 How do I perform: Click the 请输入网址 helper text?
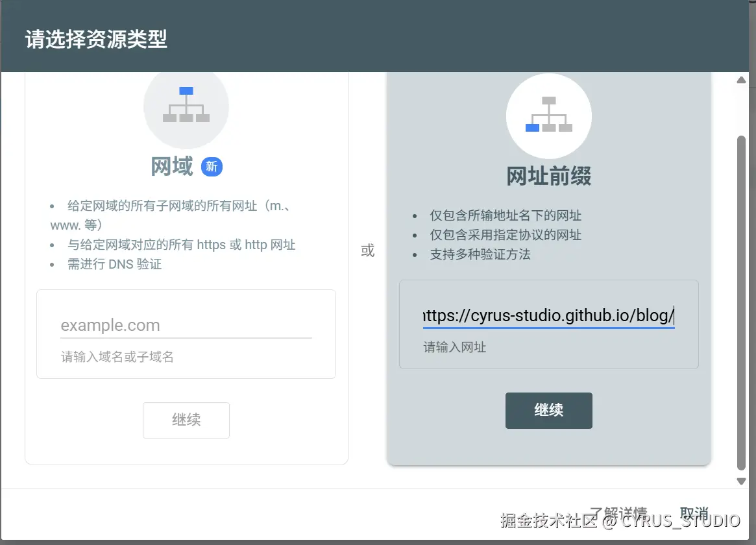point(455,347)
